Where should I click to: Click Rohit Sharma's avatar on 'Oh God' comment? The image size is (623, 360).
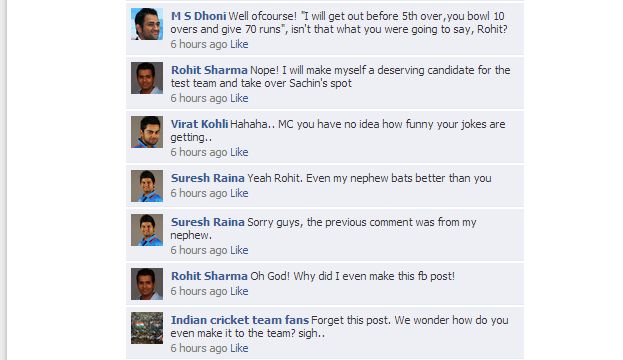coord(147,284)
